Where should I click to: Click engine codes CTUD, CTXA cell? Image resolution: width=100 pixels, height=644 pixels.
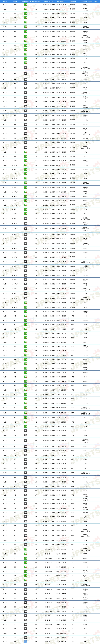click(85, 576)
